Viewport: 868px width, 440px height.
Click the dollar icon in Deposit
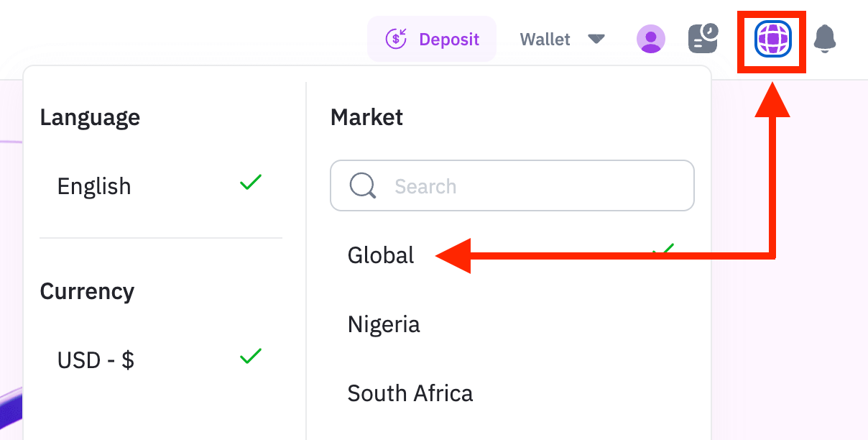point(397,39)
